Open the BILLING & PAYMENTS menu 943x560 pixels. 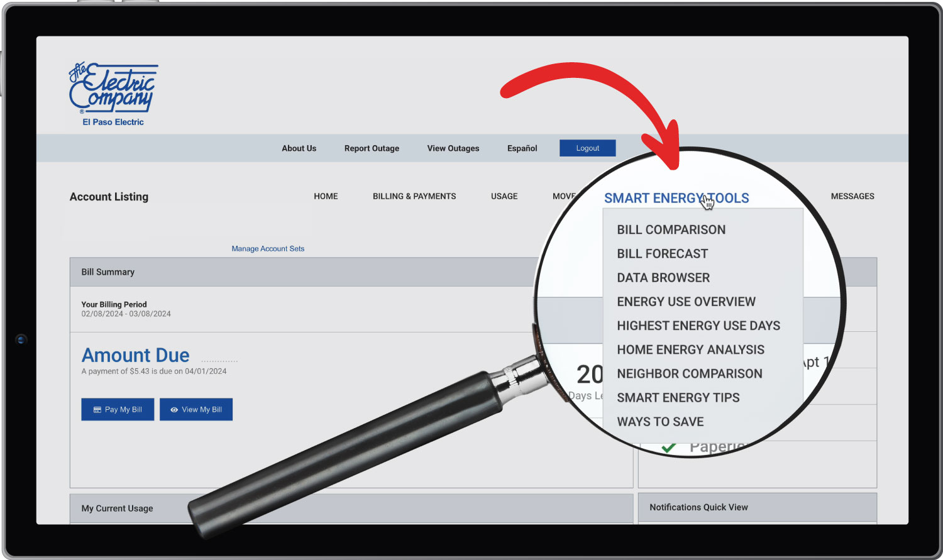414,196
